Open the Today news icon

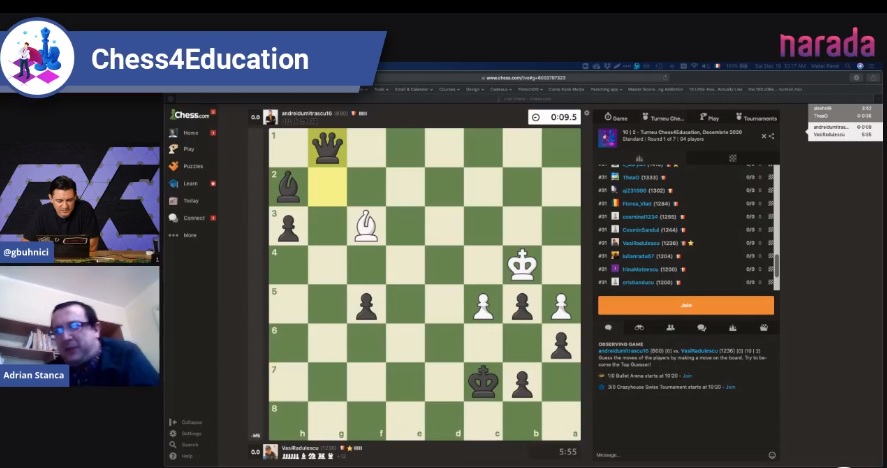pyautogui.click(x=174, y=200)
